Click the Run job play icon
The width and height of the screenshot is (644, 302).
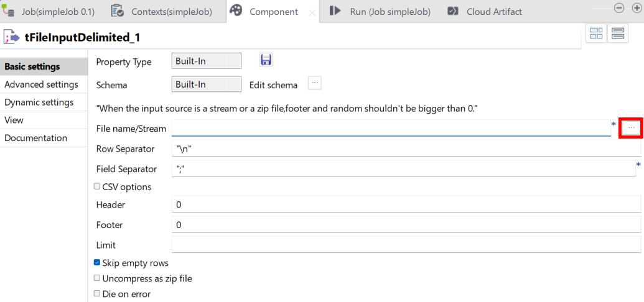pyautogui.click(x=335, y=11)
